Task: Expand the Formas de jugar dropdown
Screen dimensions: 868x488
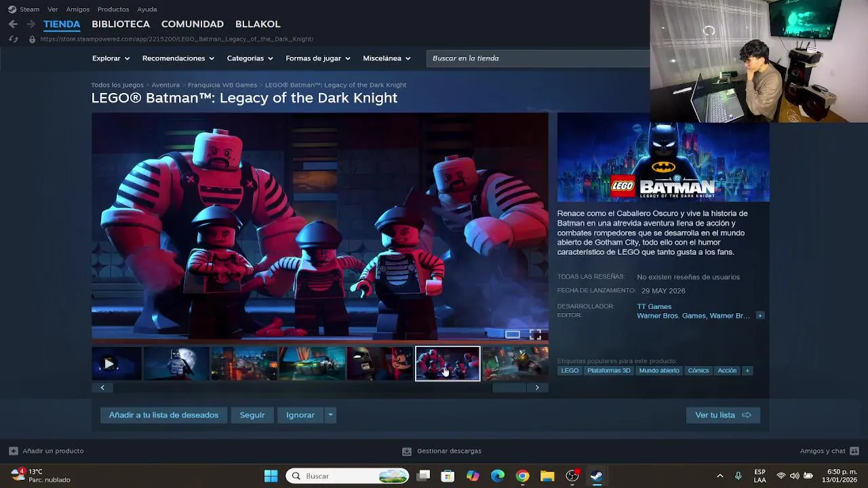Action: pyautogui.click(x=318, y=58)
